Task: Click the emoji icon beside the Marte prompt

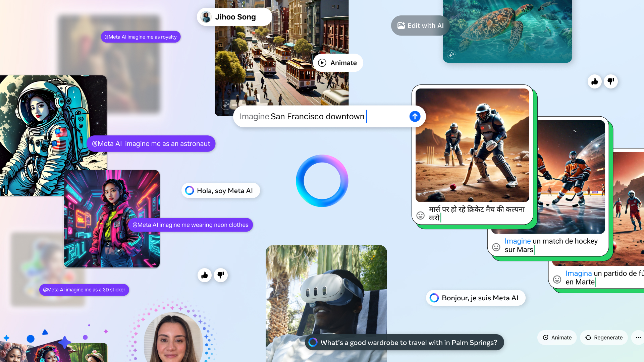Action: point(557,279)
